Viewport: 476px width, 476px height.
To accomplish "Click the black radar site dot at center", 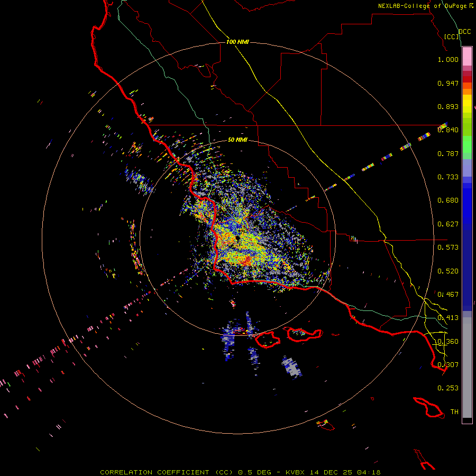I will coord(237,239).
